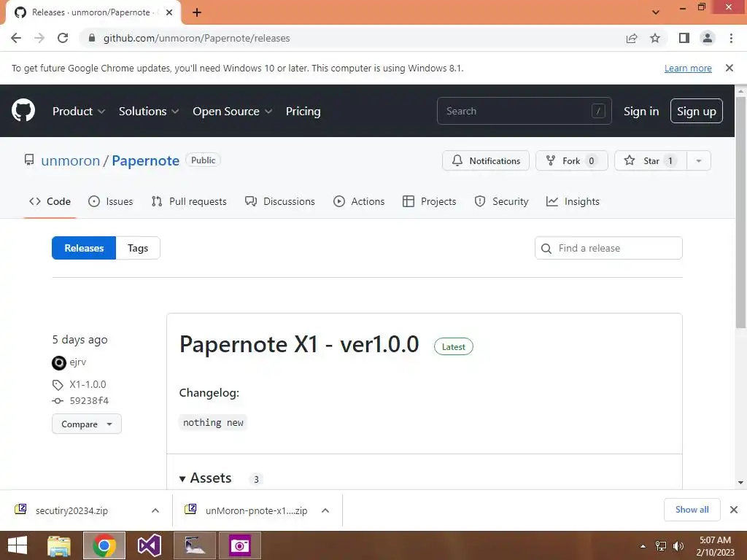Screen dimensions: 747x560
Task: Show hidden tray icons
Action: [643, 546]
